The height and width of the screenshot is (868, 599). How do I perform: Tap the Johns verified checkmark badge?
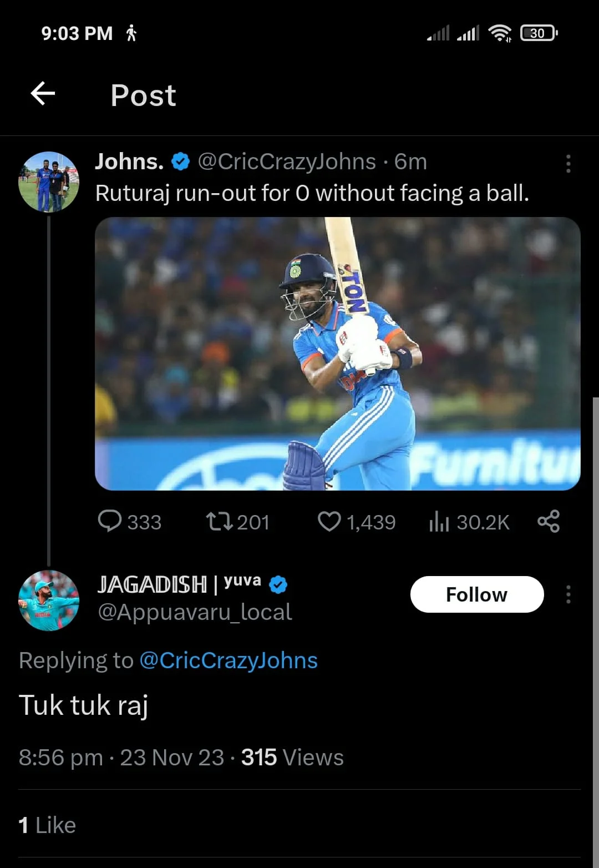[x=180, y=162]
